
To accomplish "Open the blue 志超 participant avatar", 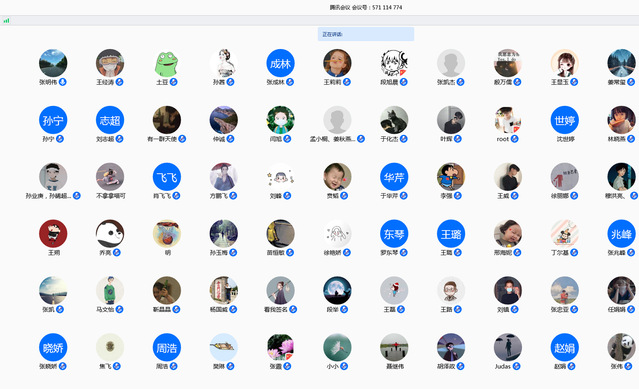I will [x=110, y=120].
